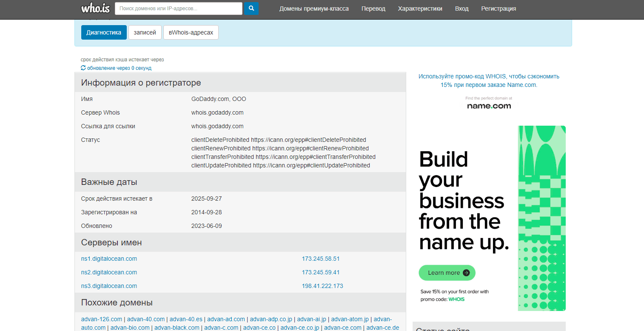
Task: Select the Диагностика tab
Action: 104,32
